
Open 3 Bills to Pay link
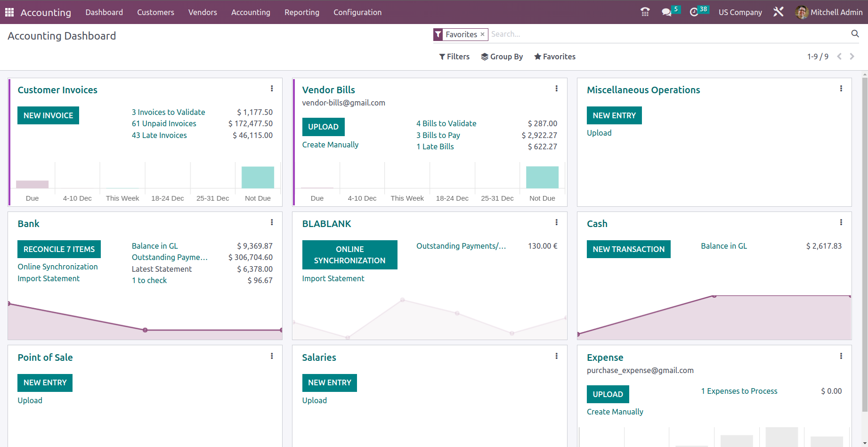pos(438,135)
